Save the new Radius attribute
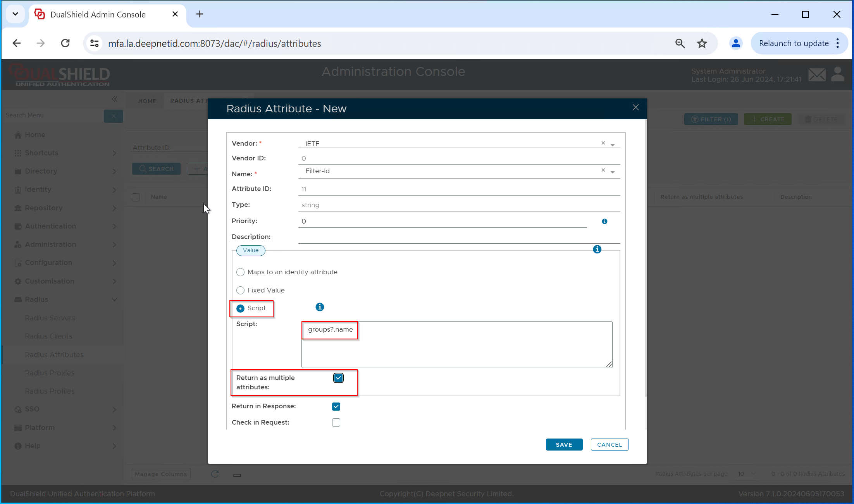This screenshot has width=854, height=504. click(564, 445)
